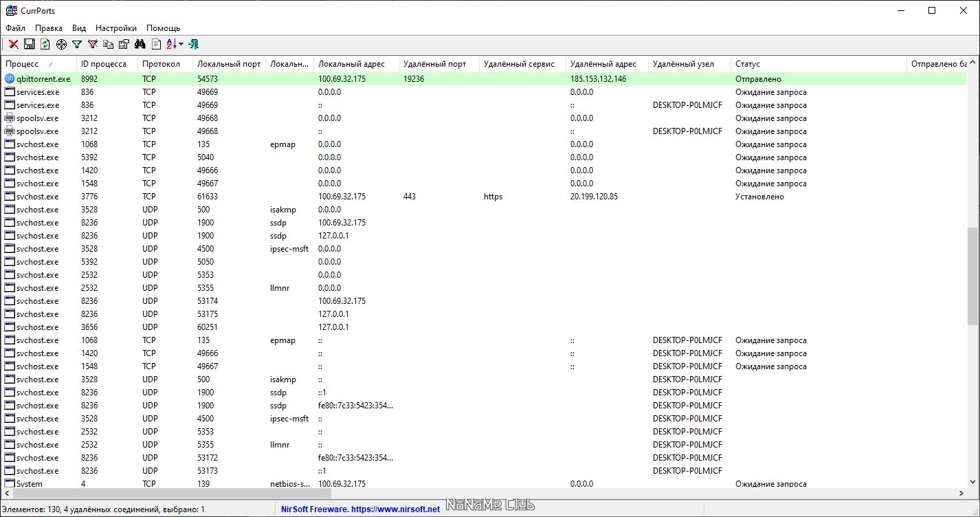The height and width of the screenshot is (517, 980).
Task: Click the binoculars find icon
Action: [x=140, y=44]
